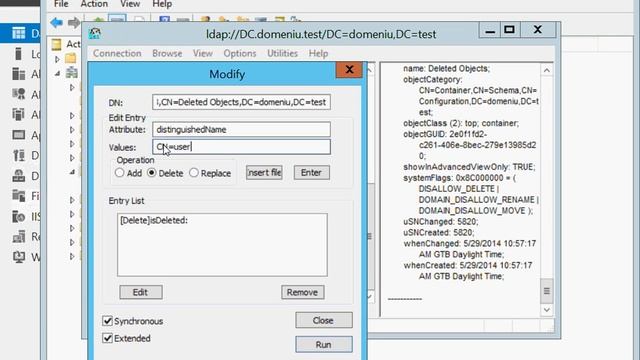The height and width of the screenshot is (360, 640).
Task: Click 'objectClass (2): top; container;' line
Action: (461, 123)
